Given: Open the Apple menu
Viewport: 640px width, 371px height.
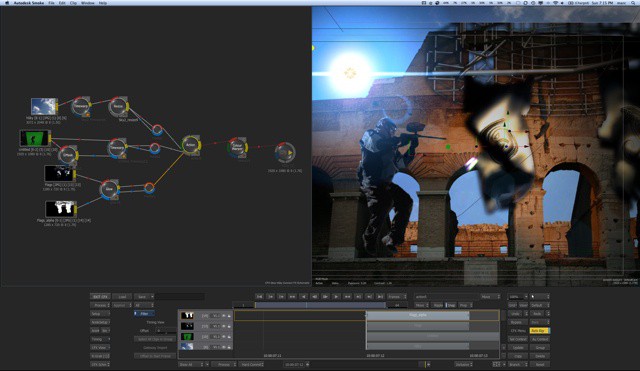Looking at the screenshot, I should tap(7, 3).
